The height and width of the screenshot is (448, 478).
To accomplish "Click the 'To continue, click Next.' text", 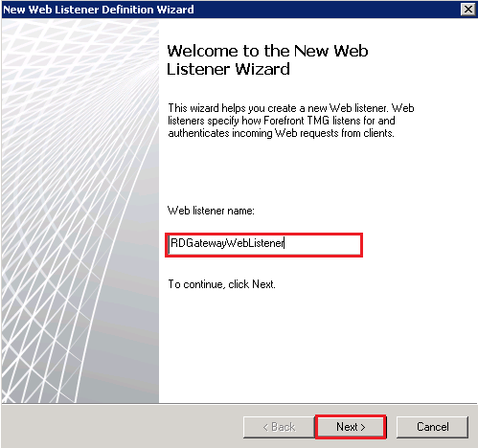I will coord(221,284).
